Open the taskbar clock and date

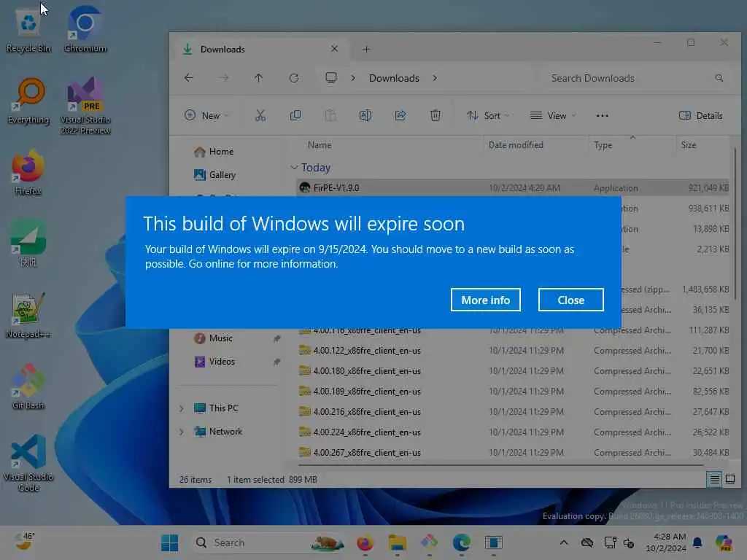pos(666,542)
